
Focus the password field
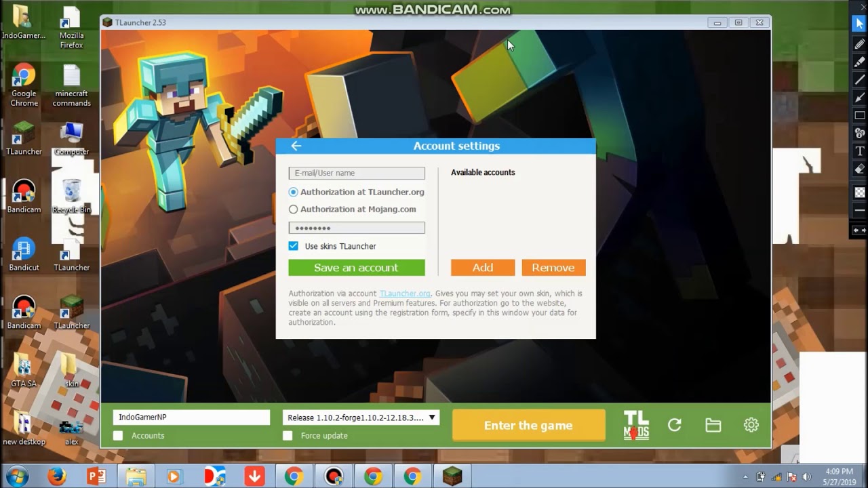357,228
